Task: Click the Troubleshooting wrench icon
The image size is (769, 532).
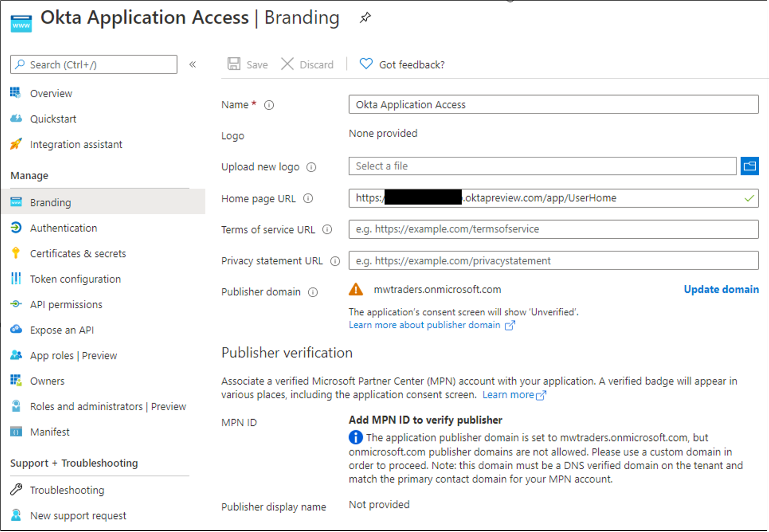Action: [x=16, y=489]
